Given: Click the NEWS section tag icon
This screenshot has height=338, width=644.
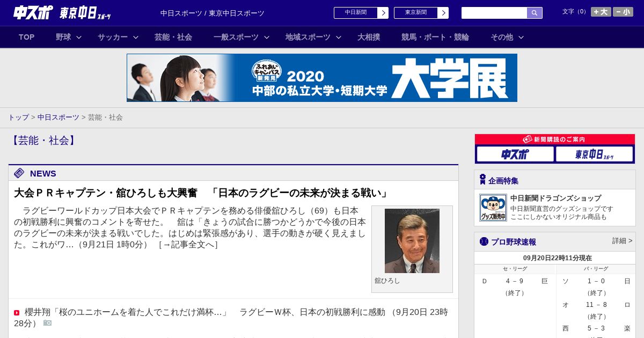Looking at the screenshot, I should 19,173.
